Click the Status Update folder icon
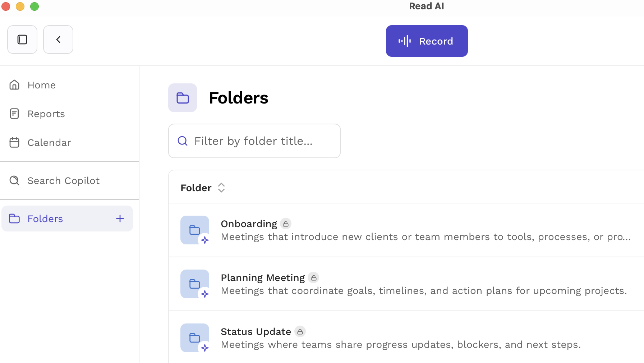 195,338
